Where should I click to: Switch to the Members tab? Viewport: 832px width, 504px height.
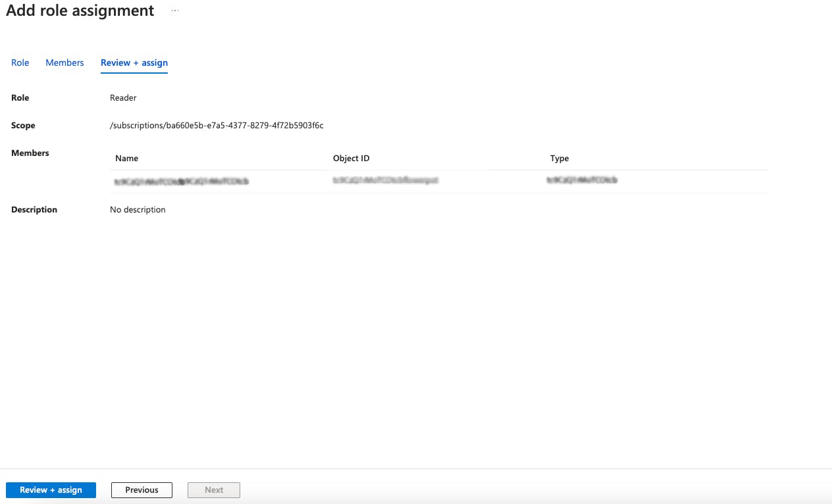(64, 63)
